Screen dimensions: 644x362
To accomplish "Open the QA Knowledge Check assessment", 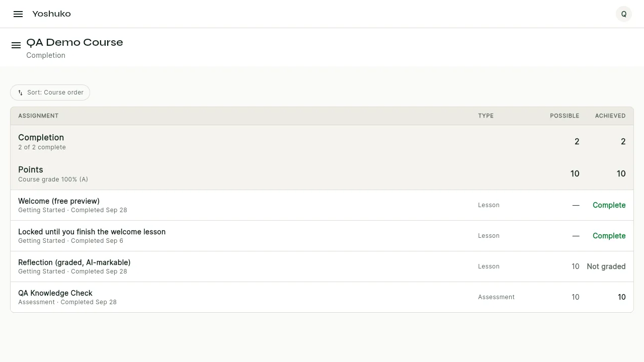I will (55, 293).
